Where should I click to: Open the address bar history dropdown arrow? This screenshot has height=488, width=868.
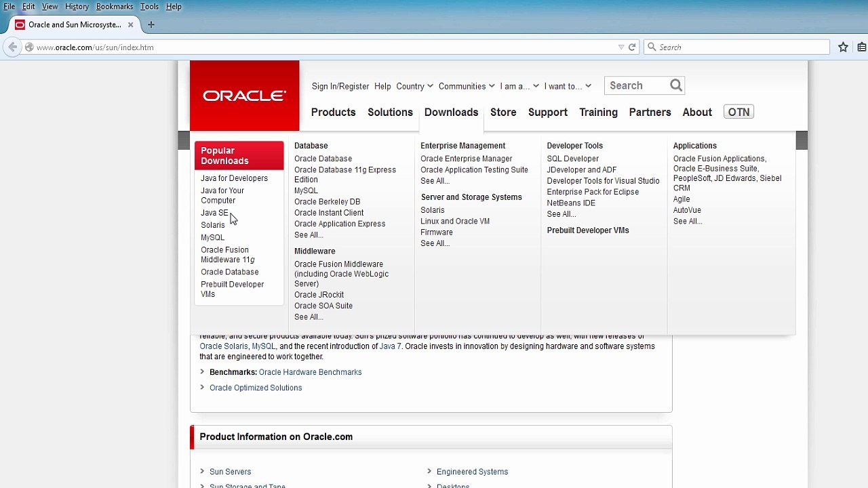point(621,47)
